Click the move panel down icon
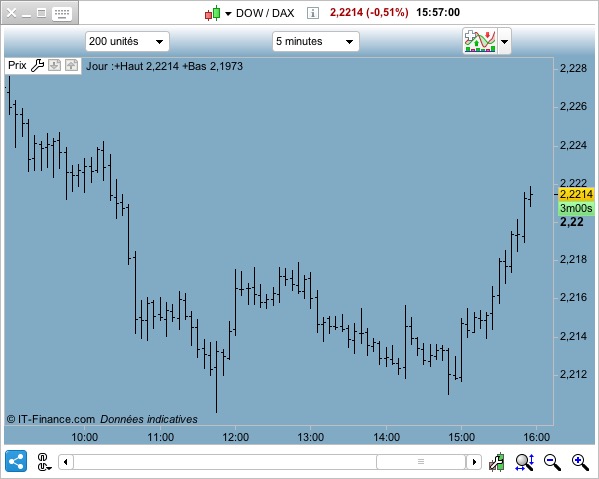Image resolution: width=599 pixels, height=479 pixels. point(54,65)
